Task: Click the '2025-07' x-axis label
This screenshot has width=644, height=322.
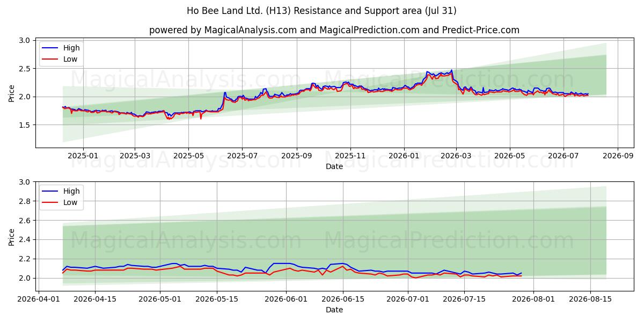Action: coord(242,156)
